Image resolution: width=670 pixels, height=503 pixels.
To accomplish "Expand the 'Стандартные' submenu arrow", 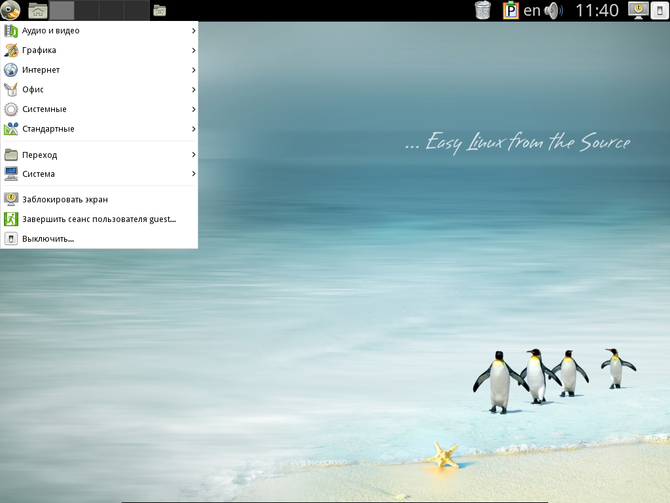I will tap(194, 129).
